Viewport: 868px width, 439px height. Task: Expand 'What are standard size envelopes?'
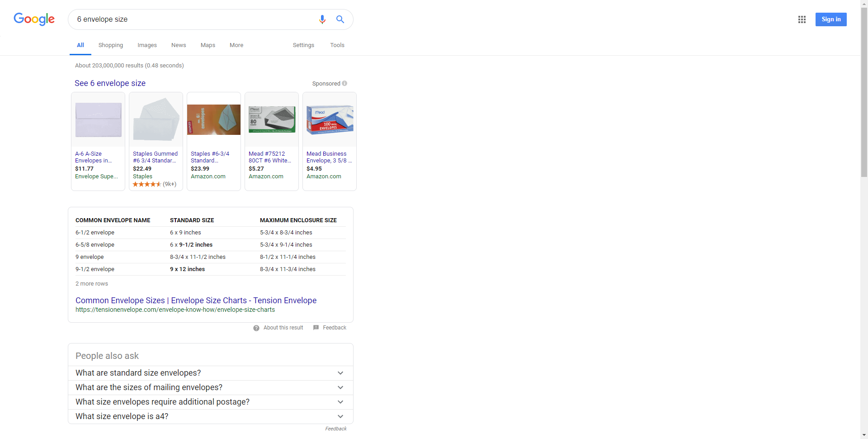click(x=340, y=373)
